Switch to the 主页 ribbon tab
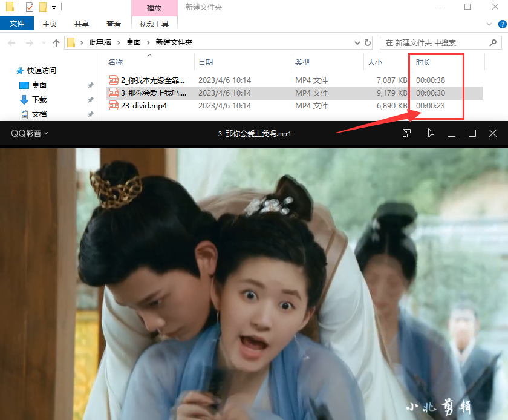 click(49, 24)
